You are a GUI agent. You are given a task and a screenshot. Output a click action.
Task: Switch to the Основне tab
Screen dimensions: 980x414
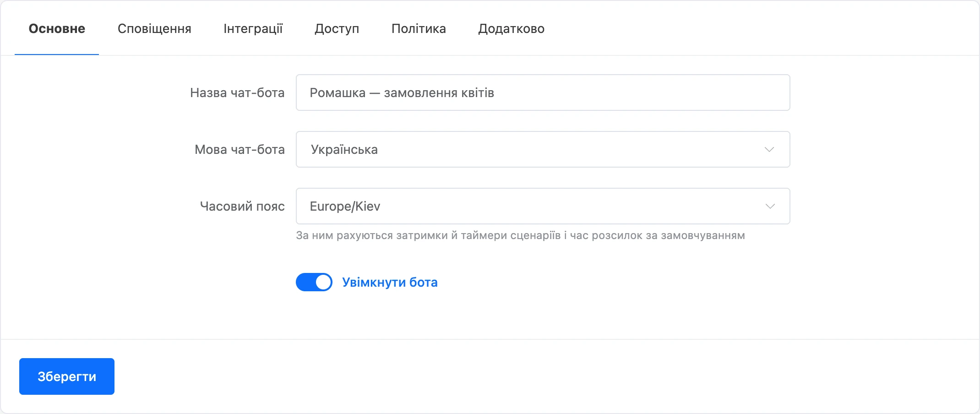click(57, 28)
